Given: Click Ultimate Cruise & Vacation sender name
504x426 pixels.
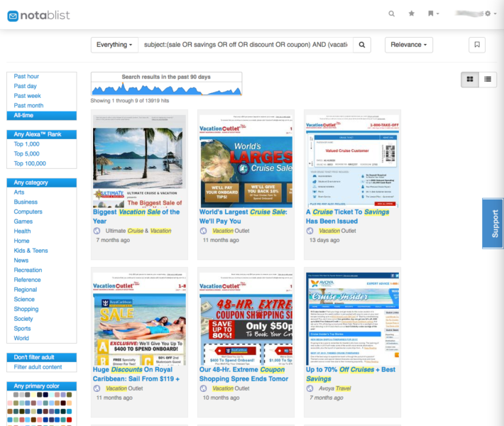Looking at the screenshot, I should click(x=138, y=231).
